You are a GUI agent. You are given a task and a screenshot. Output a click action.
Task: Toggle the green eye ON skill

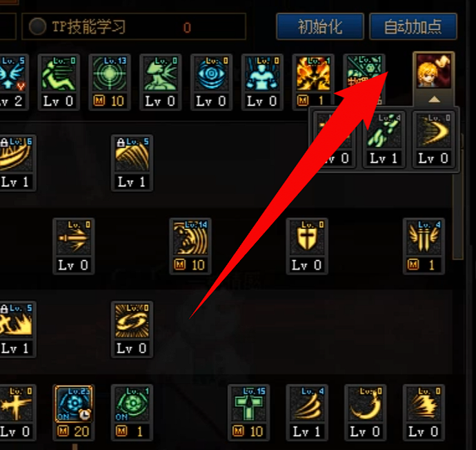tap(132, 404)
